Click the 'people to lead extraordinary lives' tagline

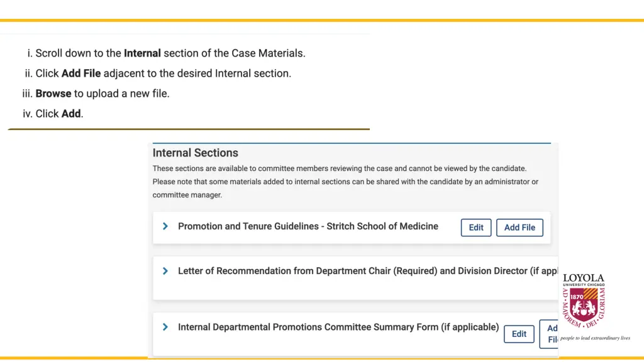click(x=595, y=338)
